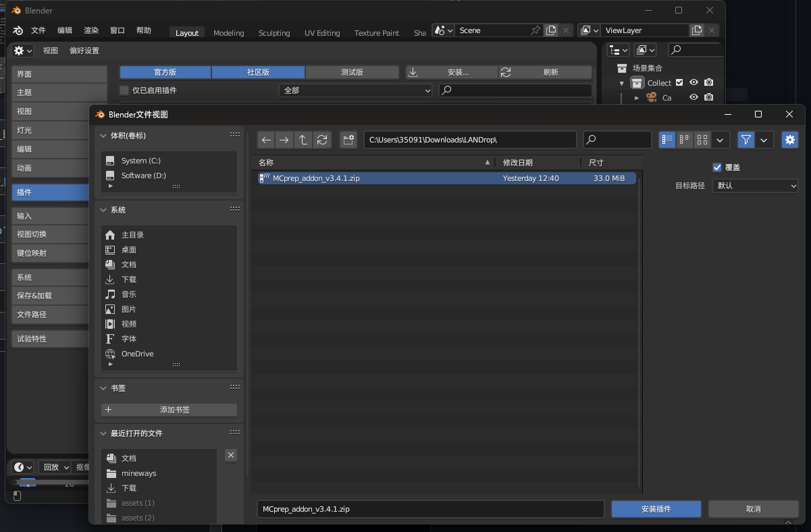
Task: Toggle Collection render camera icon
Action: point(708,82)
